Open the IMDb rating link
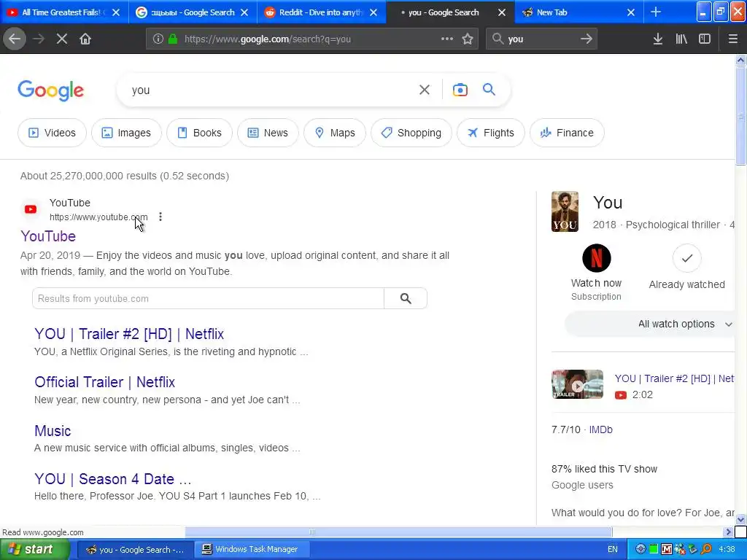Viewport: 747px width, 560px height. point(601,429)
